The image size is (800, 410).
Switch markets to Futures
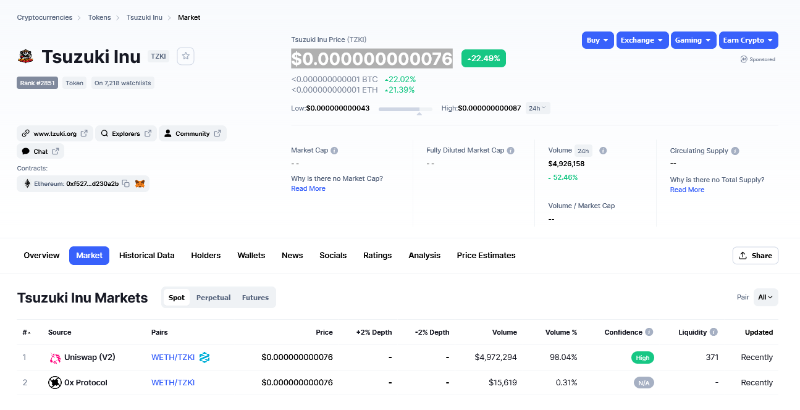(255, 297)
